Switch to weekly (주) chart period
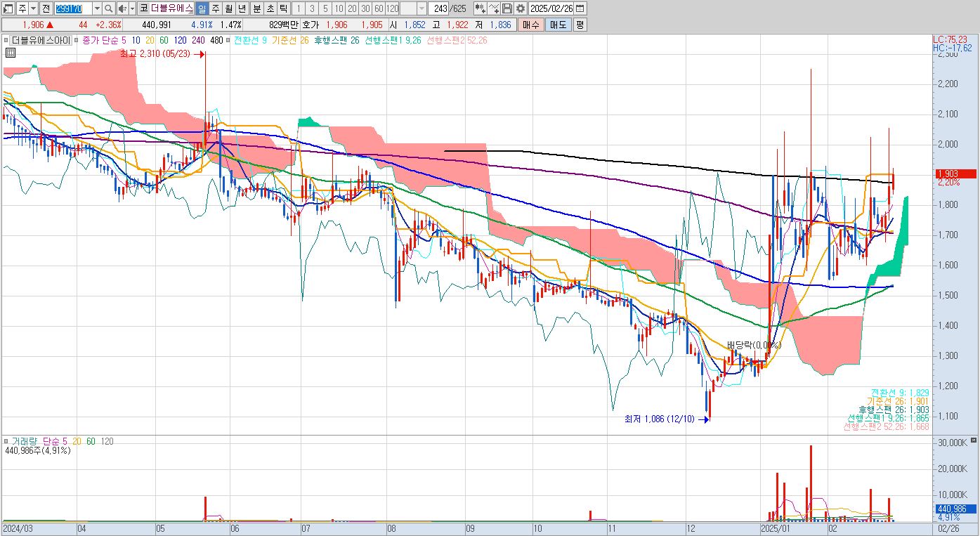980x536 pixels. [216, 8]
